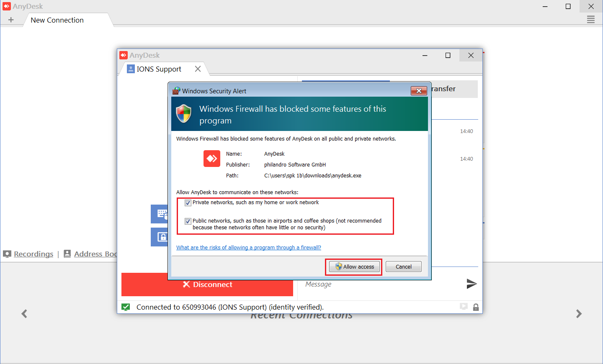Click the AnyDesk logo in Security Alert
The height and width of the screenshot is (364, 603).
pyautogui.click(x=212, y=159)
